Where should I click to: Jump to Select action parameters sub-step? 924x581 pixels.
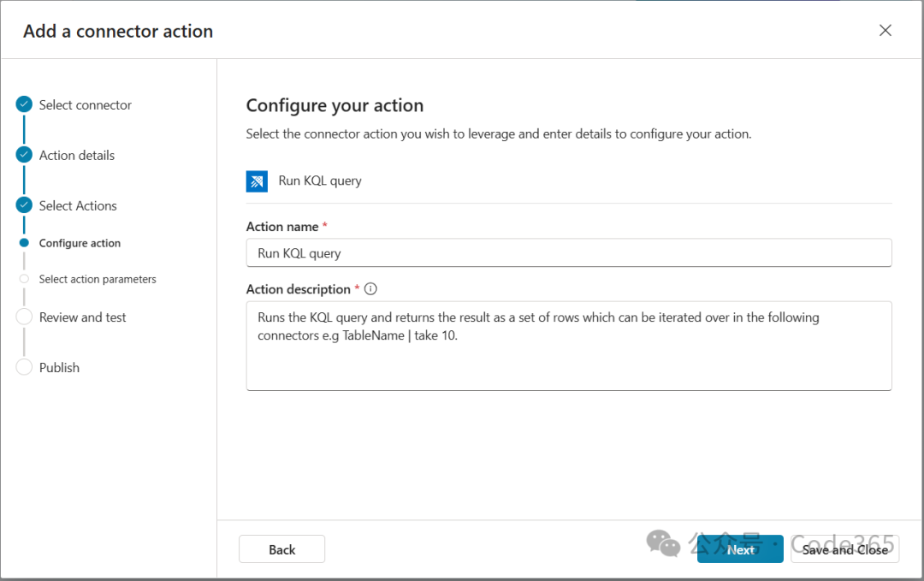click(x=98, y=279)
